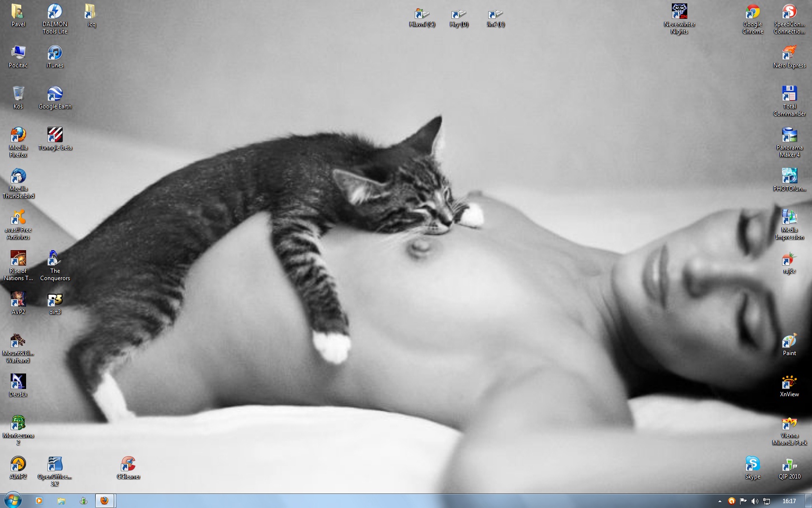Select the CCleaner desktop icon
Image resolution: width=812 pixels, height=508 pixels.
[128, 464]
